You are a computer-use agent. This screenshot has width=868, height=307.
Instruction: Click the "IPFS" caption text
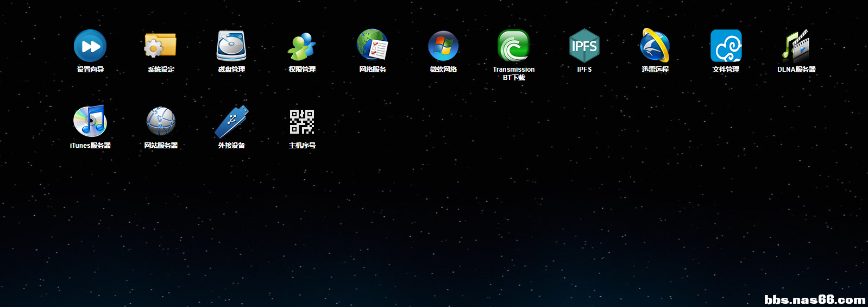pyautogui.click(x=584, y=70)
